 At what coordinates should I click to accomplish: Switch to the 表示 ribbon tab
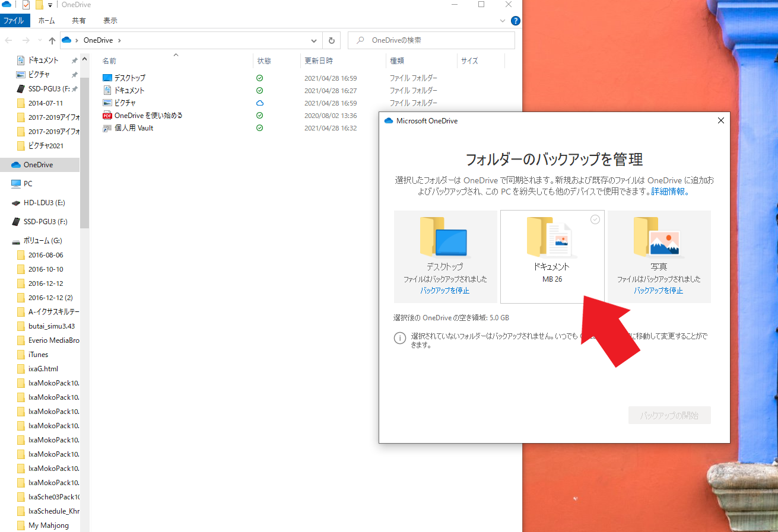110,21
